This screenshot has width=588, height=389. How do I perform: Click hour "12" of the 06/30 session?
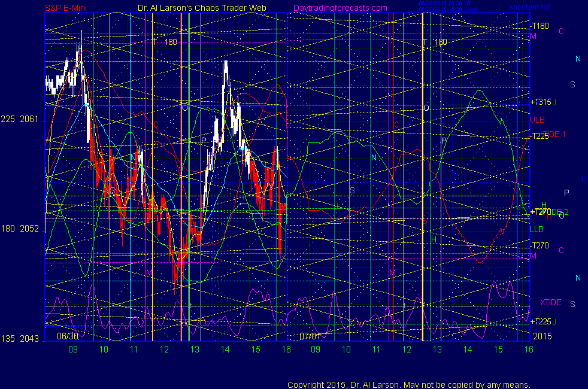point(164,350)
